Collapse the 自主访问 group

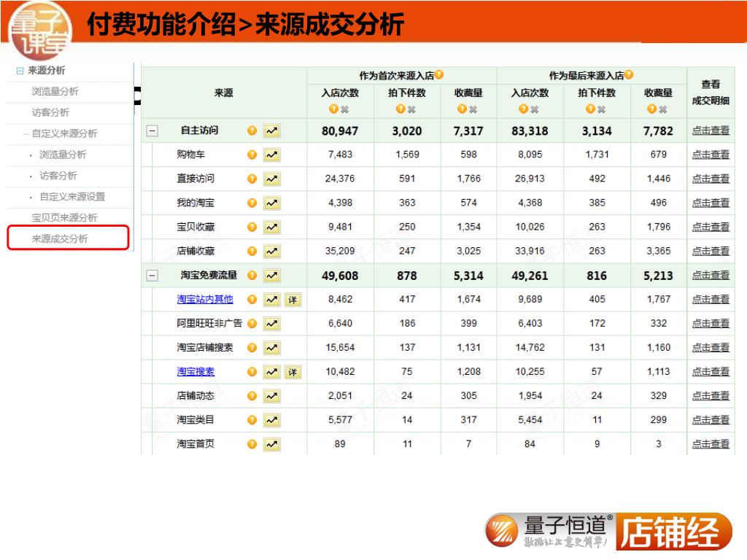click(x=152, y=131)
